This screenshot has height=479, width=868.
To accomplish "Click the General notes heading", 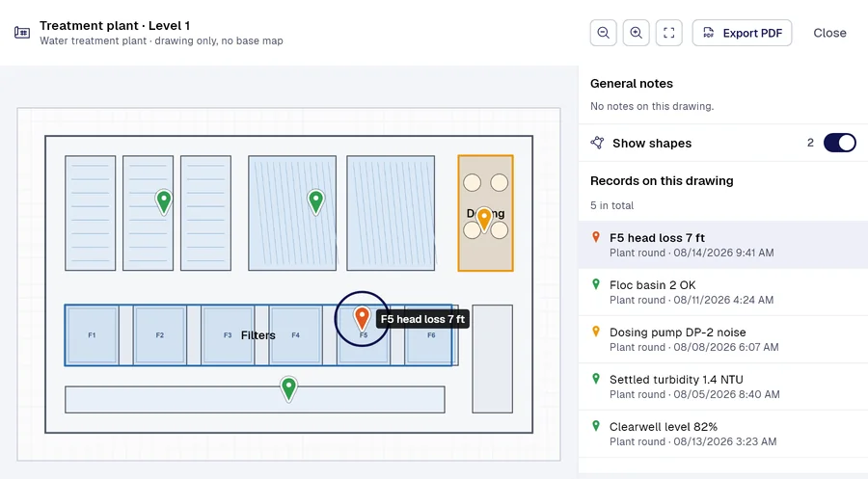I will pos(632,84).
